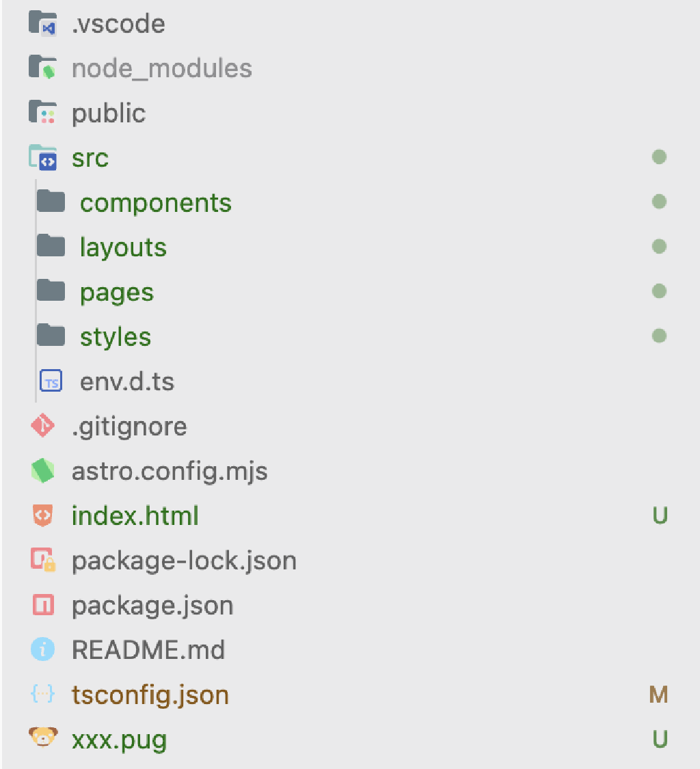Click the HTML icon beside index.html
Screen dimensions: 700x769
[42, 515]
